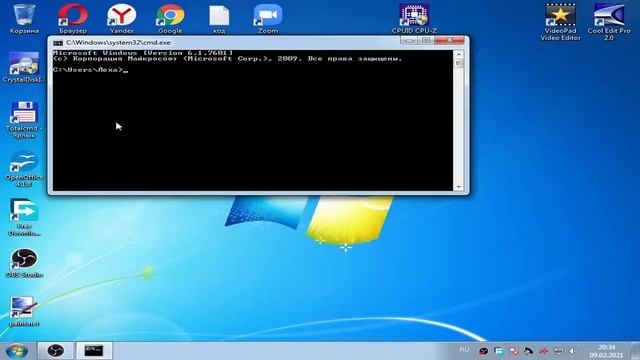640x360 pixels.
Task: Open the OBS icon in the system tray
Action: click(483, 351)
